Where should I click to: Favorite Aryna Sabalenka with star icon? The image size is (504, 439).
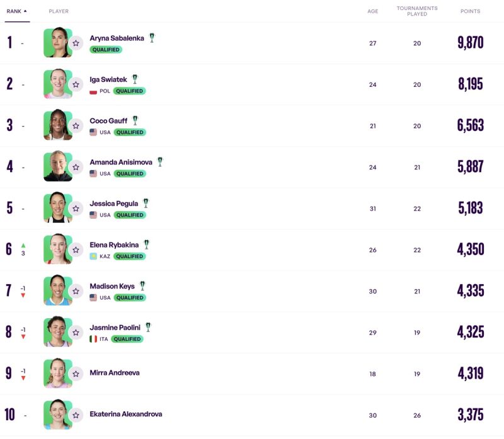click(x=76, y=43)
